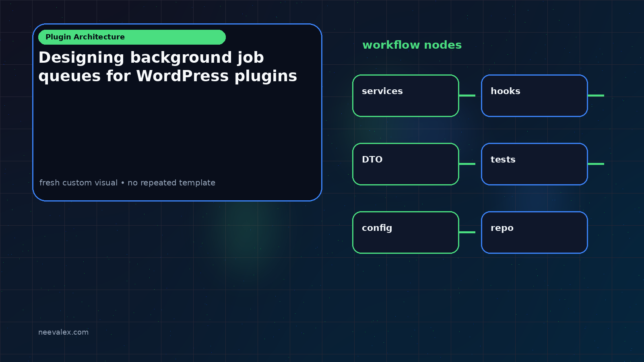The height and width of the screenshot is (362, 644).
Task: Click the workflow nodes heading
Action: tap(412, 45)
